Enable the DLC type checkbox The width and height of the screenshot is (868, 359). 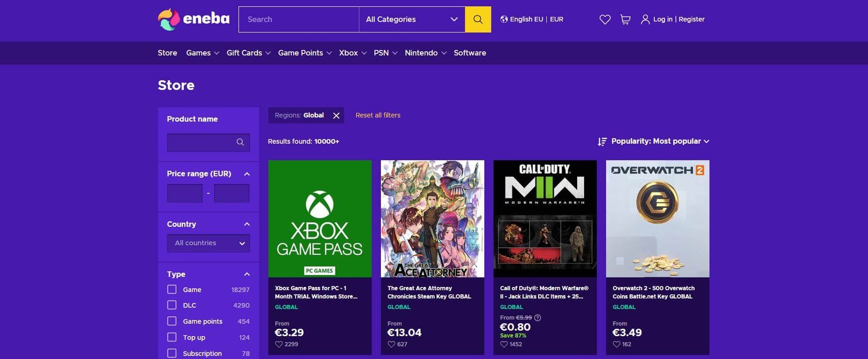click(x=172, y=305)
